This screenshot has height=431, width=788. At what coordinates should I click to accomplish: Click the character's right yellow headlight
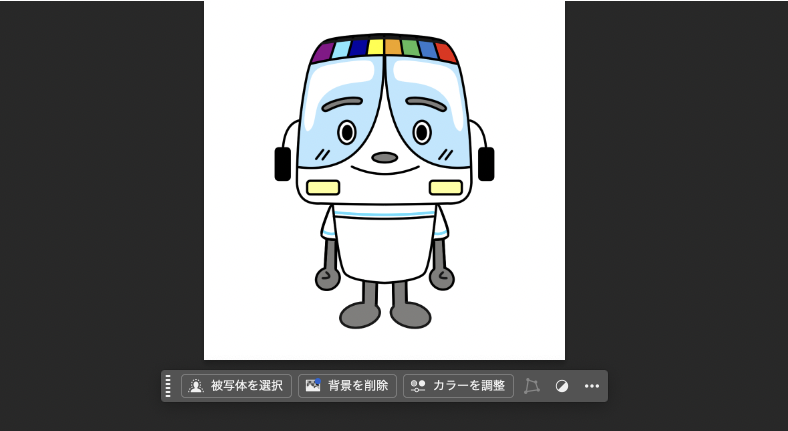(x=445, y=187)
